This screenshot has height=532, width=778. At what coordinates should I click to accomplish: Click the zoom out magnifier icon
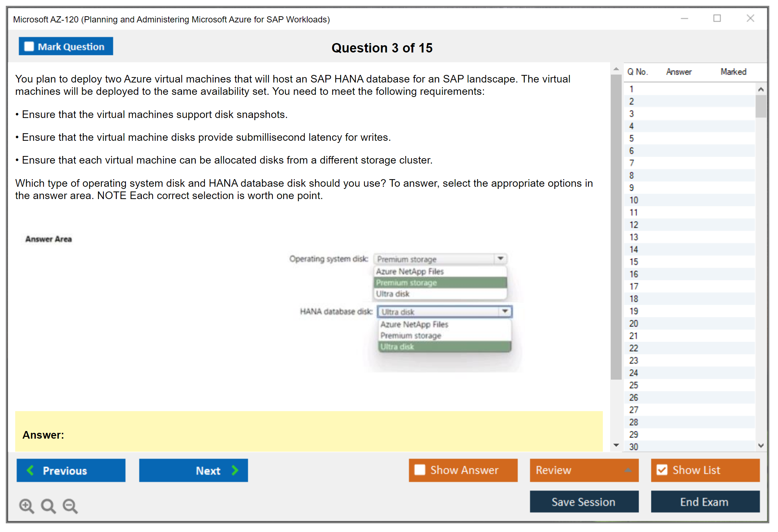tap(70, 506)
